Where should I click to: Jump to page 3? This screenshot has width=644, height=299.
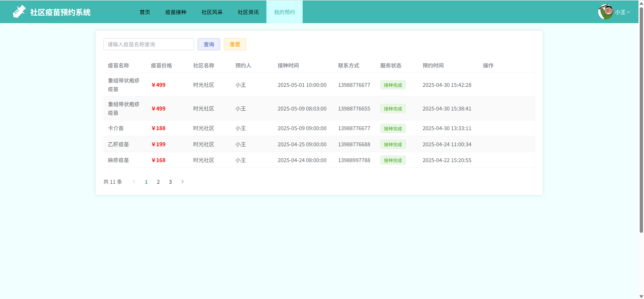(170, 182)
